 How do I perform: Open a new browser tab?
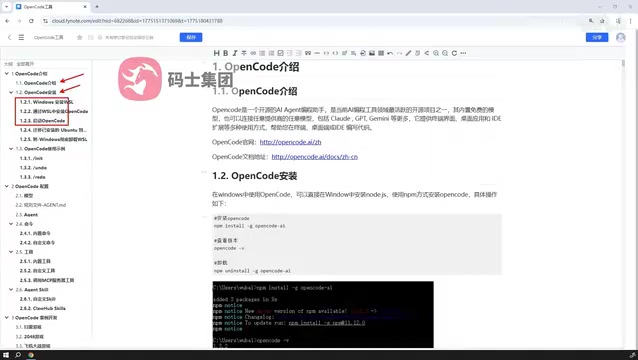(x=97, y=7)
